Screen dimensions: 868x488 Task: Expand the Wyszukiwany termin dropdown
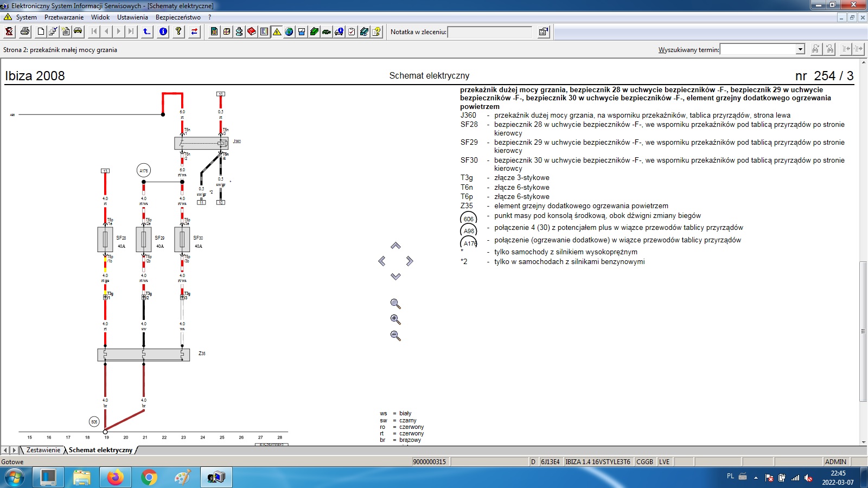click(800, 49)
